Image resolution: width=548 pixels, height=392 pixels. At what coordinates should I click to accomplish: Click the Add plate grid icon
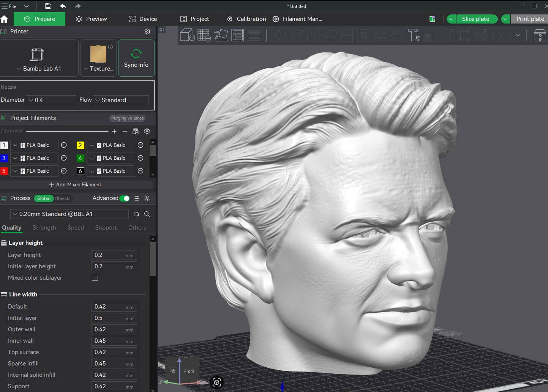pos(204,35)
